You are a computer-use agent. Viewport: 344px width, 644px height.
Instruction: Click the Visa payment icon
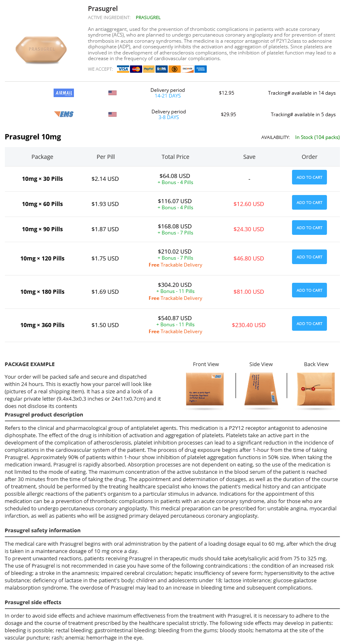(x=123, y=69)
